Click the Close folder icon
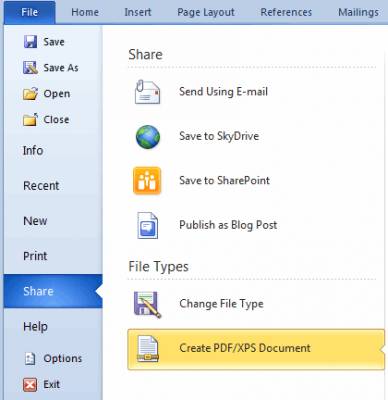 click(x=30, y=119)
